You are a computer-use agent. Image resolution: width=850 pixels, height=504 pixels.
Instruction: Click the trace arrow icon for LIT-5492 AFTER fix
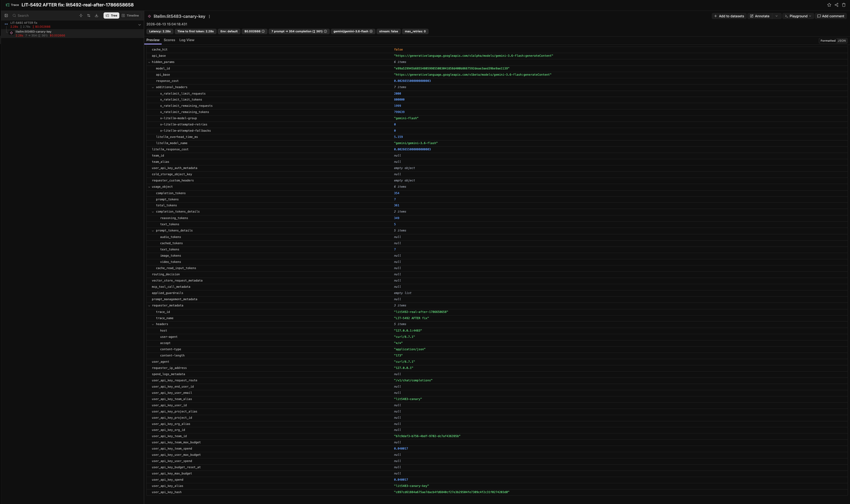[6, 24]
